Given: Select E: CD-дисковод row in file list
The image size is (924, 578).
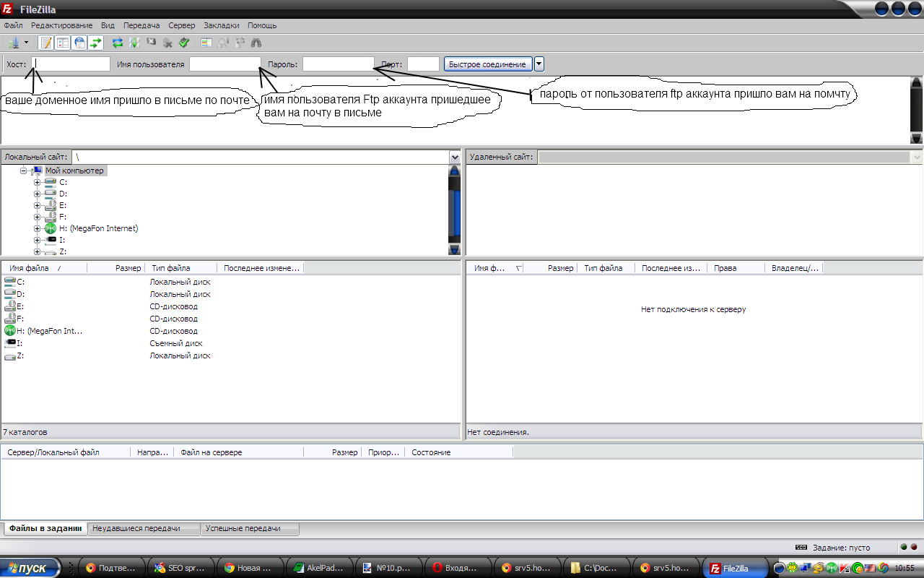Looking at the screenshot, I should pyautogui.click(x=153, y=306).
